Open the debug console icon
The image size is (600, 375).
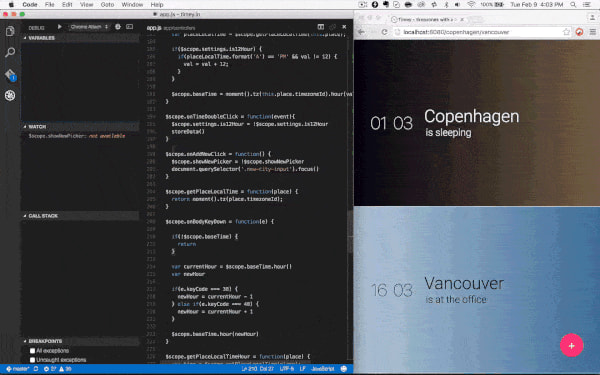(x=130, y=27)
